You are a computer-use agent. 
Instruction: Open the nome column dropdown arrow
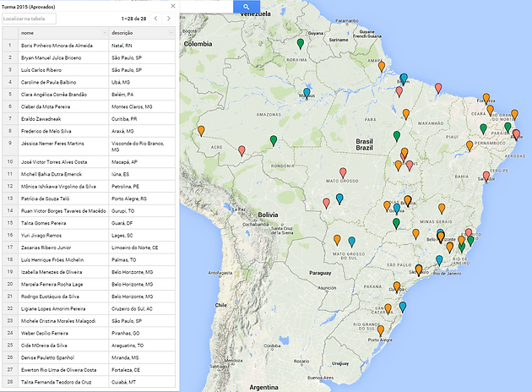105,33
